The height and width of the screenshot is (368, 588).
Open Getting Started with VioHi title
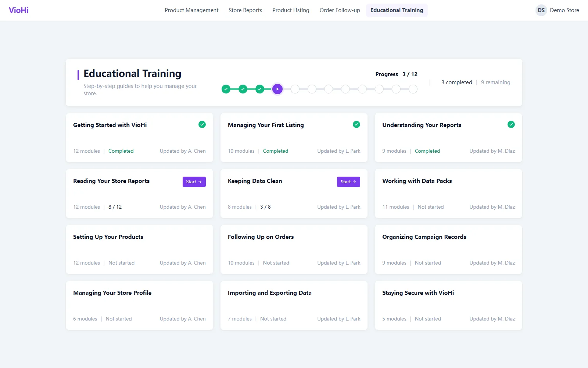[x=110, y=125]
